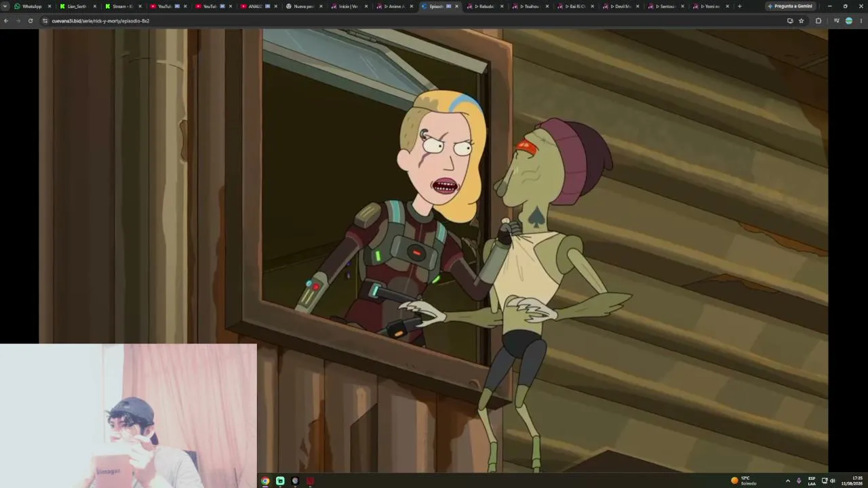Show hidden icons in the system tray

[787, 481]
